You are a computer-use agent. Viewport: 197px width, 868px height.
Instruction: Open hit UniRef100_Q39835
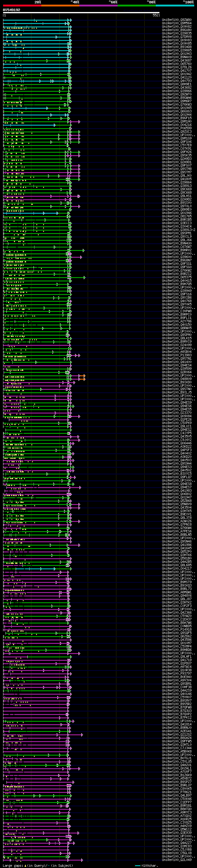point(177,33)
